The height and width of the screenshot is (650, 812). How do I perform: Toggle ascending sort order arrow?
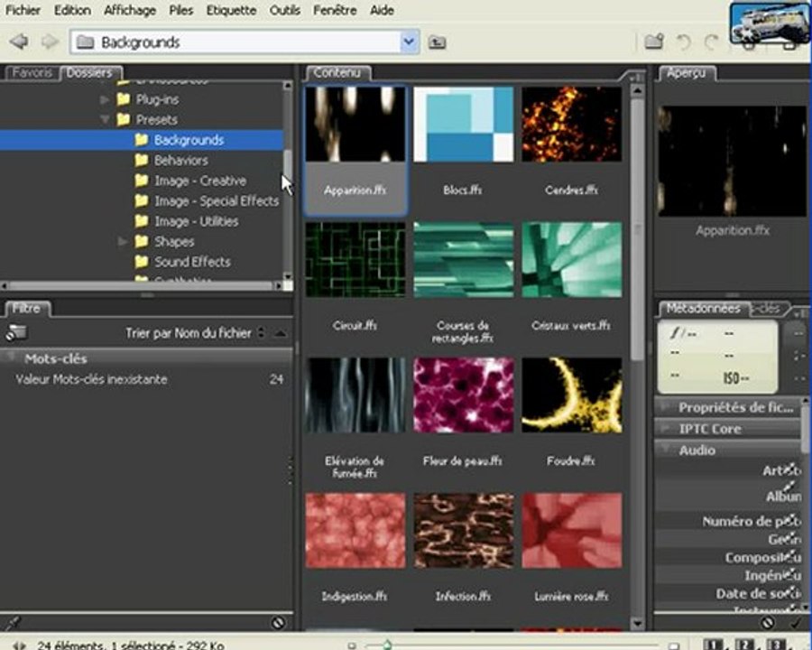pyautogui.click(x=281, y=333)
